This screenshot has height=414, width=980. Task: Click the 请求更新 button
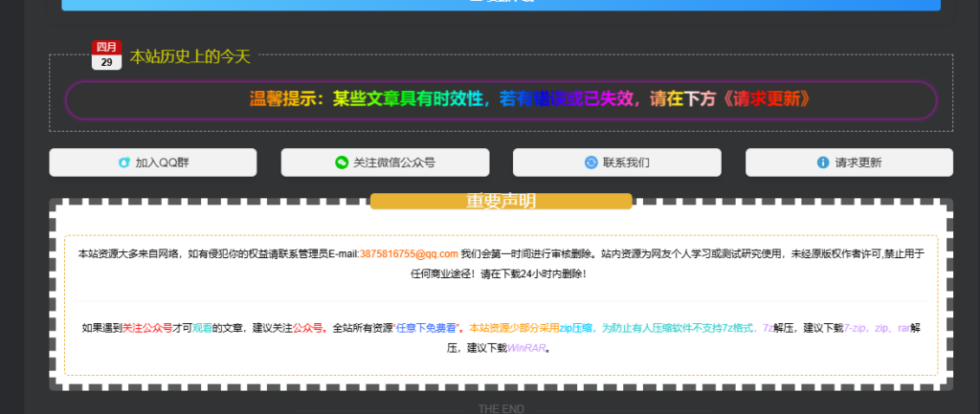coord(850,163)
